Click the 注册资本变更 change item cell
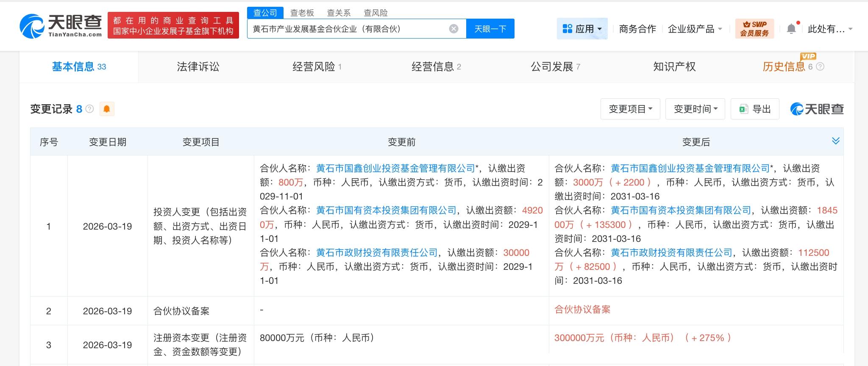Image resolution: width=868 pixels, height=366 pixels. (x=200, y=345)
